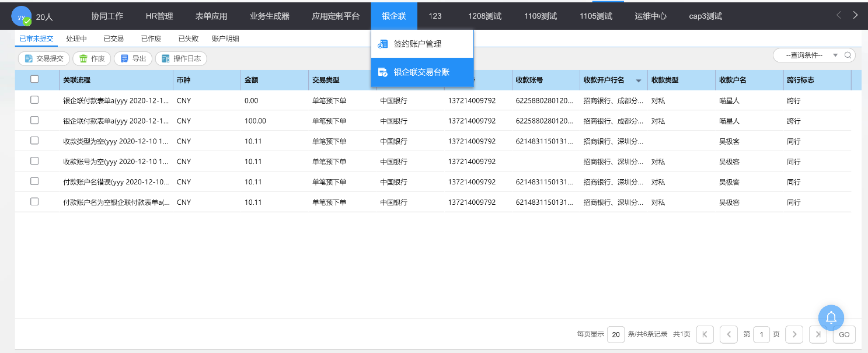Check the checkbox for 收款类型为空 row
This screenshot has height=353, width=868.
pyautogui.click(x=34, y=141)
